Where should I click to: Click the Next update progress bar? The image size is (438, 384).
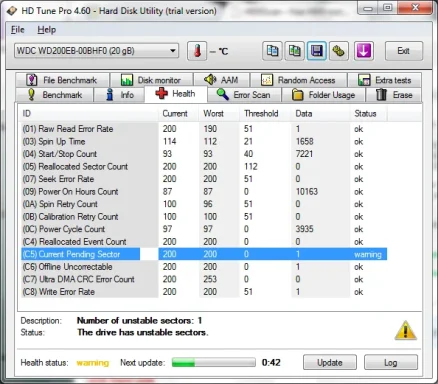[214, 362]
